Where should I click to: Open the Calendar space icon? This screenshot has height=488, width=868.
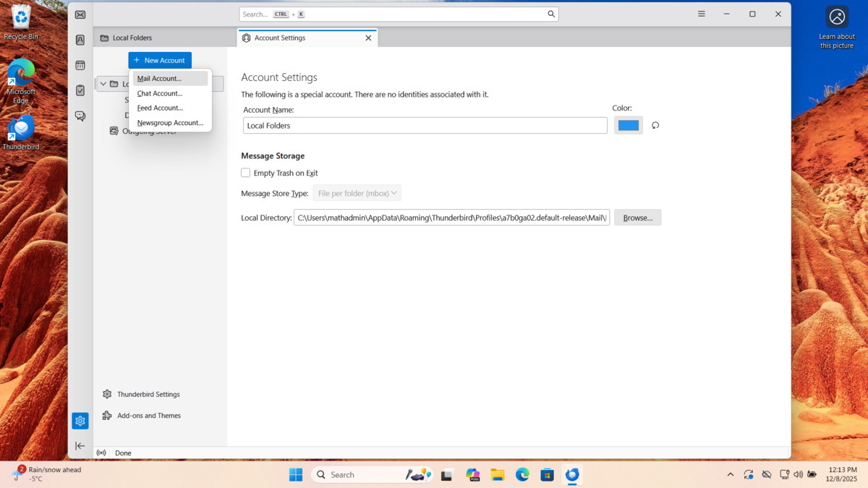tap(80, 65)
